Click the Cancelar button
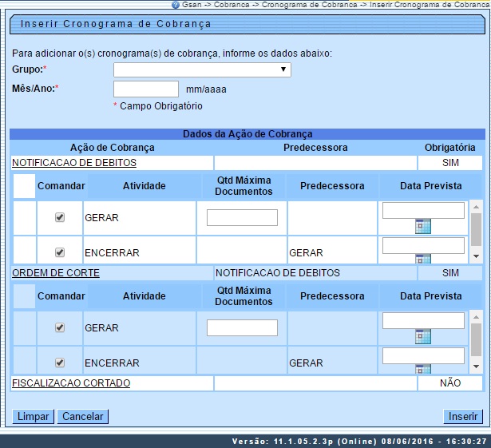 tap(84, 417)
